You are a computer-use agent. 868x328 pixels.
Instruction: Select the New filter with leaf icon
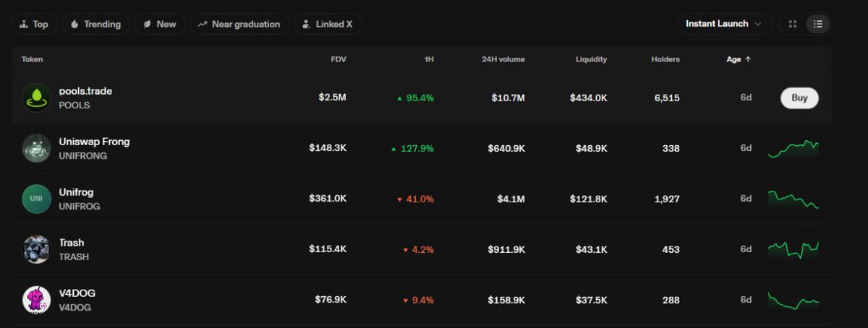160,24
